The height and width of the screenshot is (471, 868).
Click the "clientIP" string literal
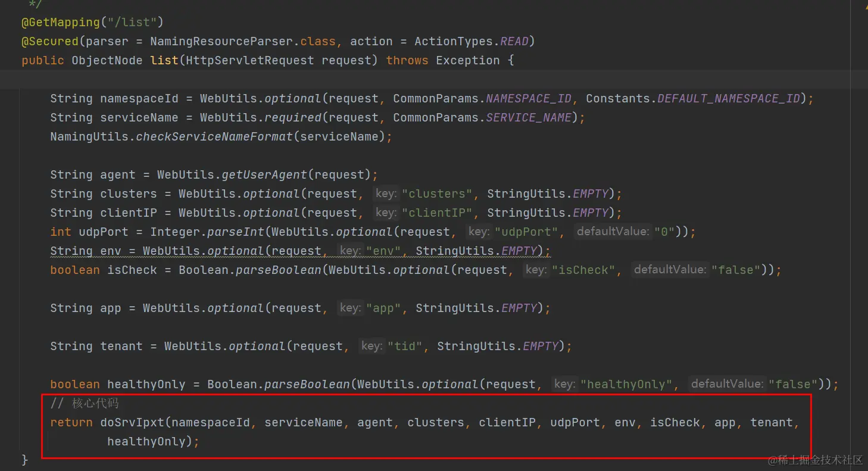(438, 213)
